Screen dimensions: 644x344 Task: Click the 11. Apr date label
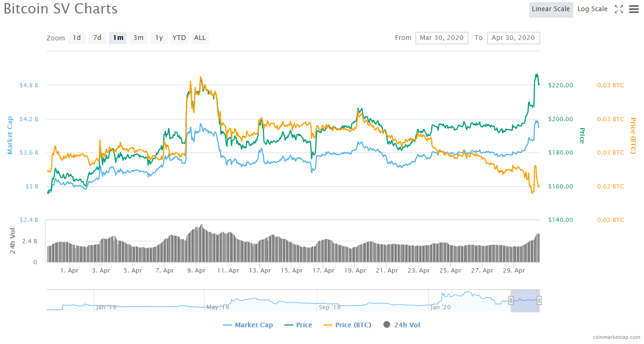pos(228,271)
